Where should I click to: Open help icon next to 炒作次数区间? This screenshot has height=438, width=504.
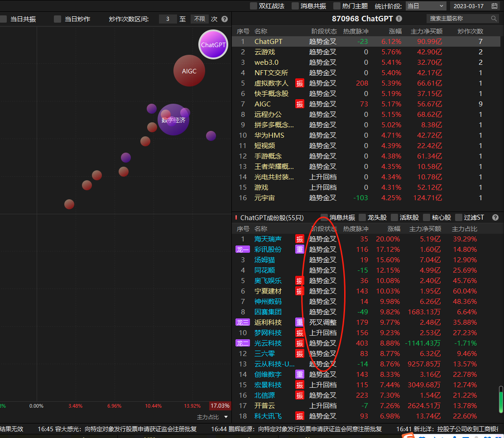(x=225, y=19)
